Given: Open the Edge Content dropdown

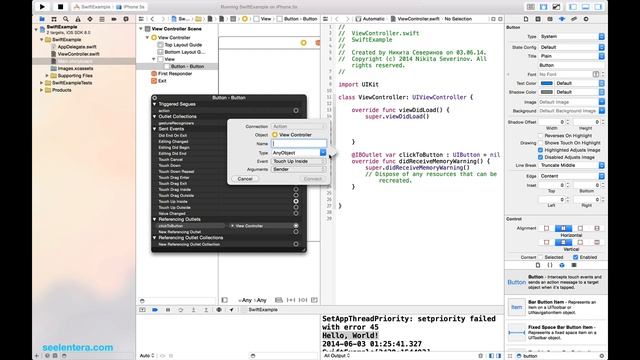Looking at the screenshot, I should (572, 176).
